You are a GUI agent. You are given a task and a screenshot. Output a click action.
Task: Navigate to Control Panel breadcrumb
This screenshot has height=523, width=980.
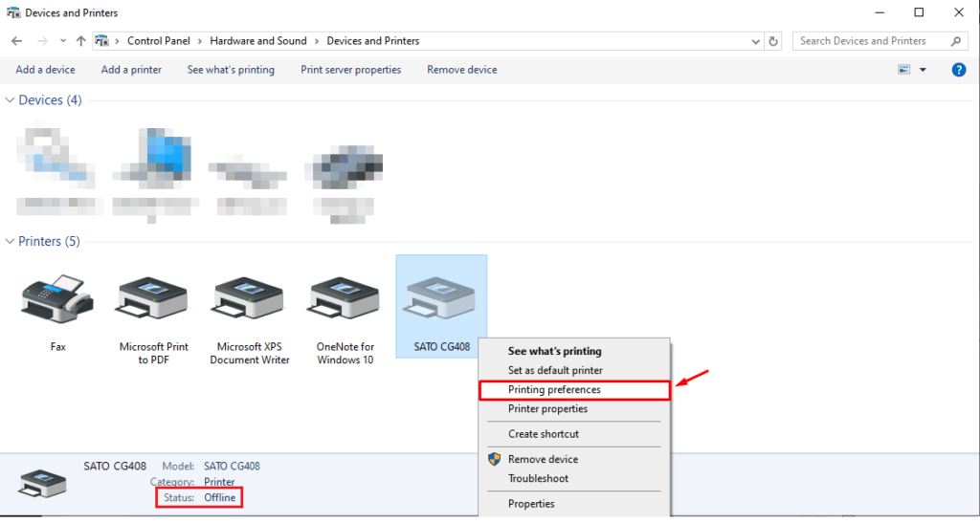(x=159, y=41)
